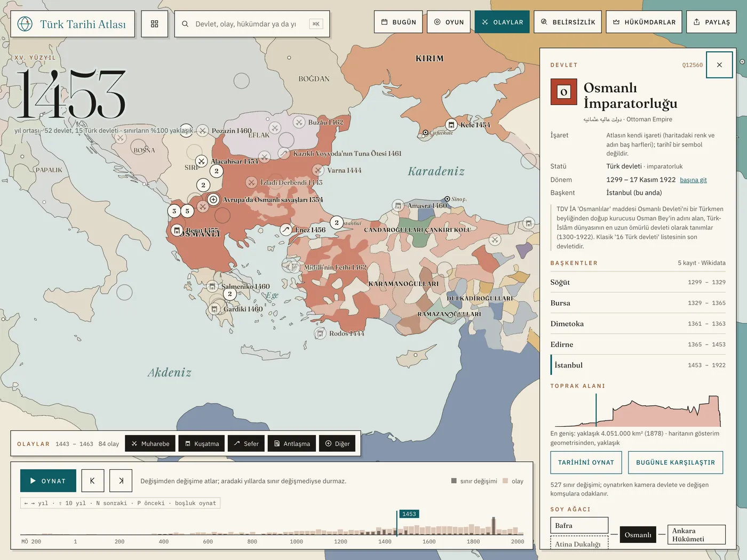Focus the Devlet, olay, hükümdar search field
This screenshot has width=747, height=560.
click(x=252, y=24)
